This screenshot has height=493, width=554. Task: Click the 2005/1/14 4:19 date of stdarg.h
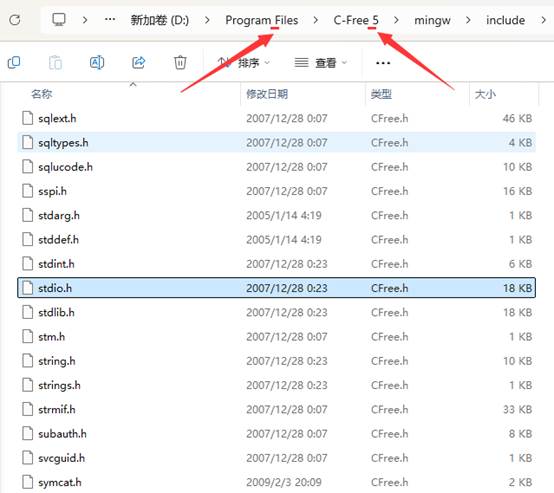pyautogui.click(x=284, y=216)
